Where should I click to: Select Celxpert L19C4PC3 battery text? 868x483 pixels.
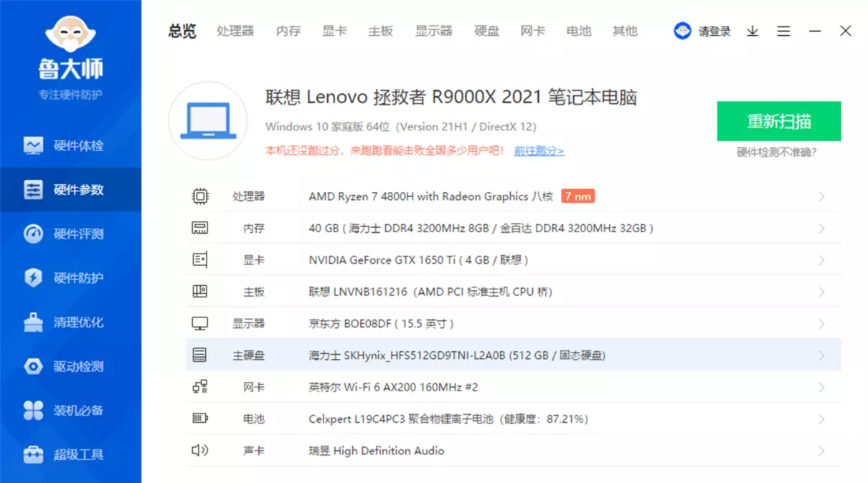click(x=448, y=419)
